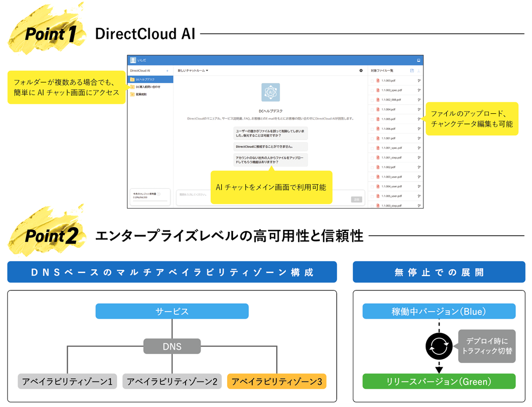
Task: Edit chunk data for 1.1.002_008.pdf
Action: [x=419, y=99]
